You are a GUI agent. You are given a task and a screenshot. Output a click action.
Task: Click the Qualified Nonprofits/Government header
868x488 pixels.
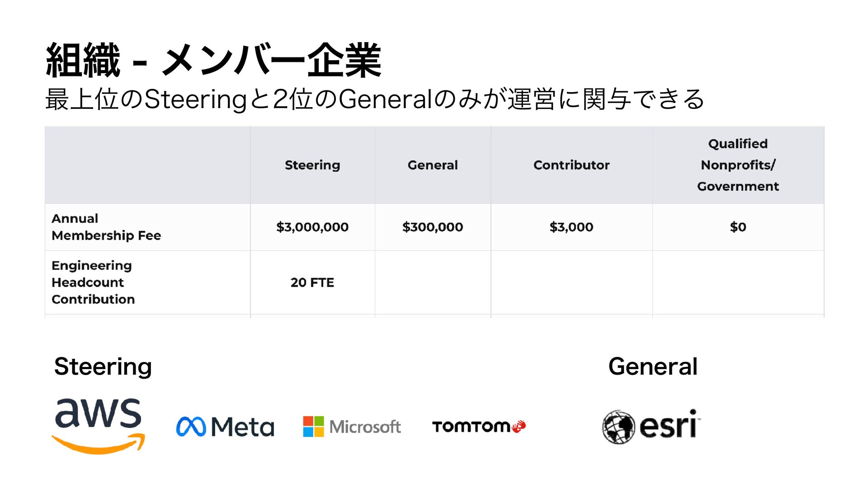click(738, 165)
